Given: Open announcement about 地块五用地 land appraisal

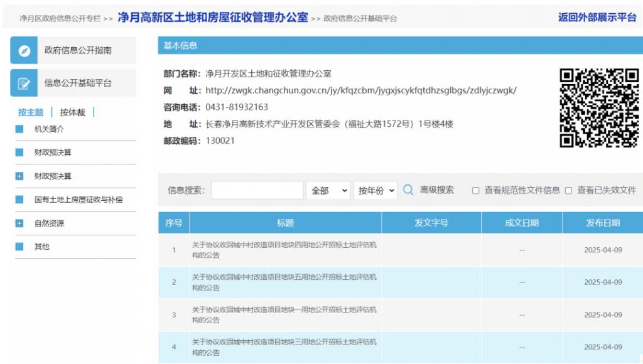Looking at the screenshot, I should click(284, 282).
